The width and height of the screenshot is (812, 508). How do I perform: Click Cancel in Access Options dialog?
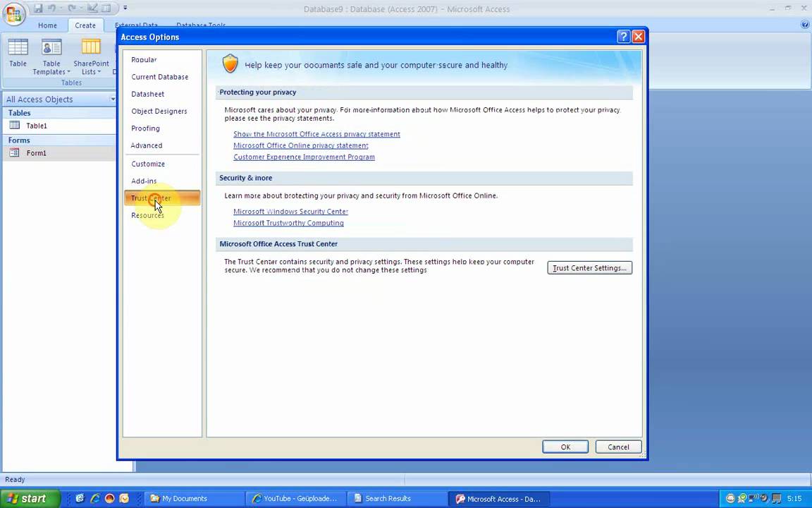click(618, 447)
